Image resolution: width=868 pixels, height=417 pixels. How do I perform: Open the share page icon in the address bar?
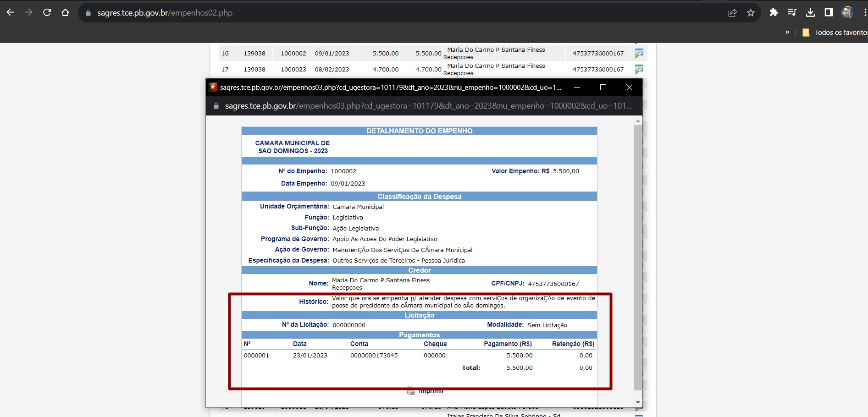click(x=732, y=13)
